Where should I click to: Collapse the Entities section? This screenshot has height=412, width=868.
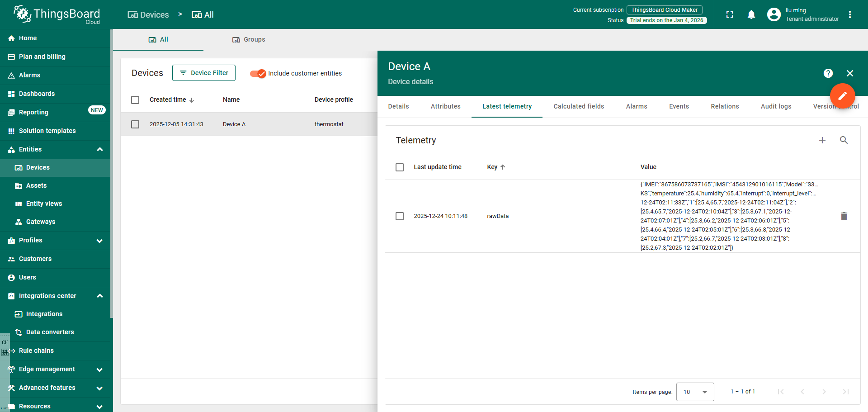pyautogui.click(x=100, y=150)
